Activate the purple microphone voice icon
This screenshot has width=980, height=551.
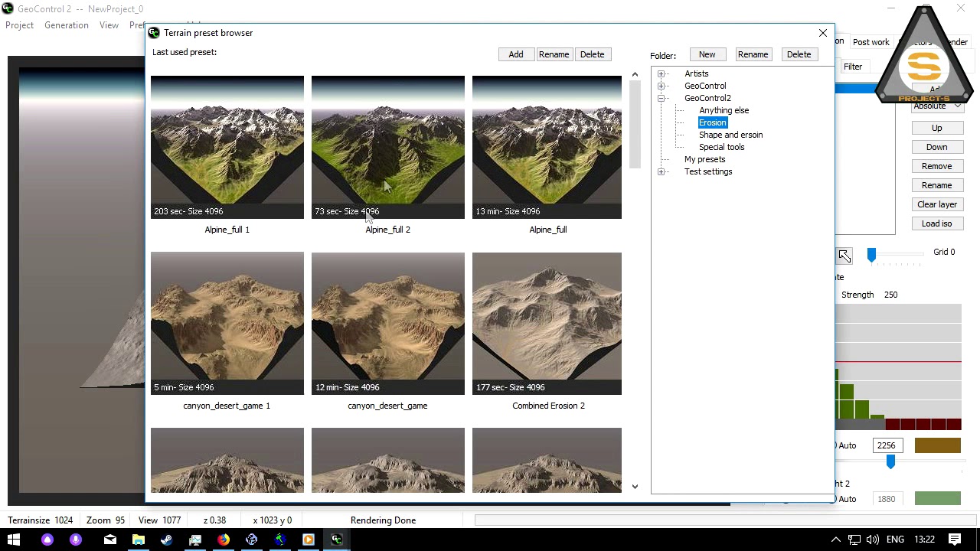point(75,540)
